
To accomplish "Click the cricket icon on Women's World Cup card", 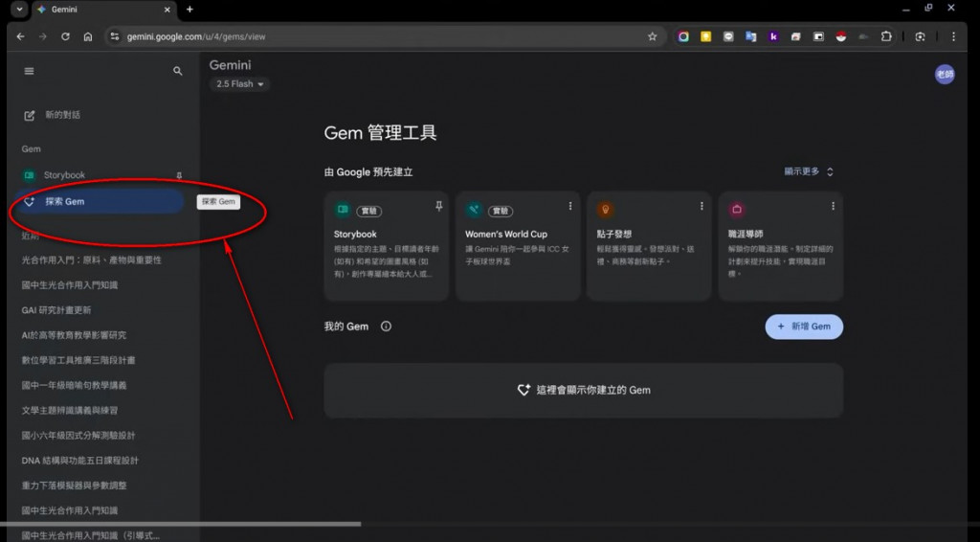I will coord(474,210).
